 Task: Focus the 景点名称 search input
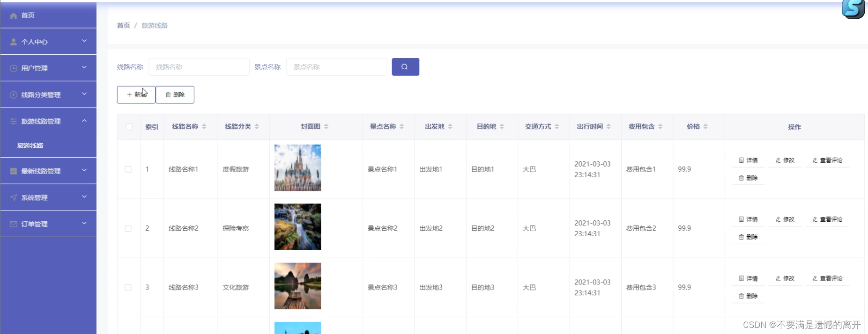click(336, 67)
